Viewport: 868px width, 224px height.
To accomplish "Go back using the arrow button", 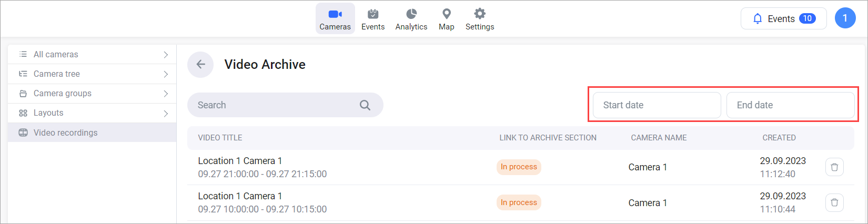I will (x=200, y=65).
